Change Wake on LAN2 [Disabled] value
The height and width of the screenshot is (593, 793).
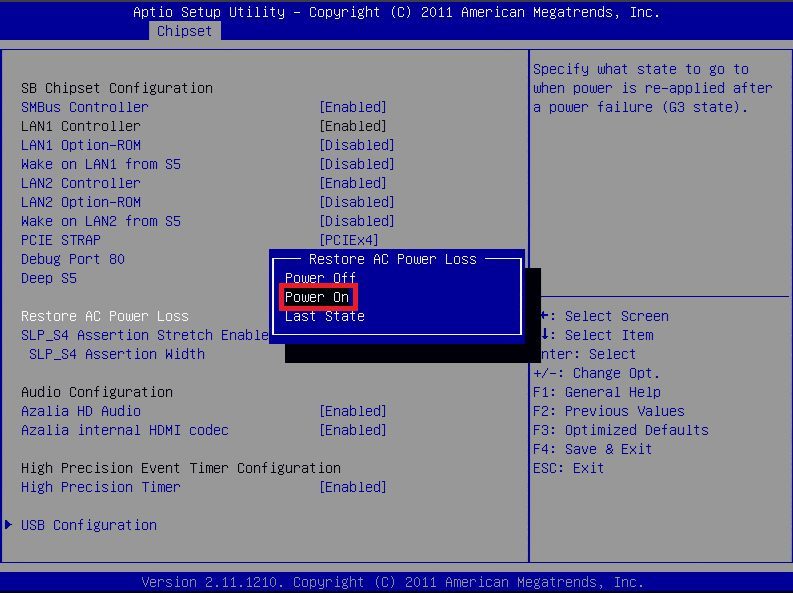(x=357, y=221)
